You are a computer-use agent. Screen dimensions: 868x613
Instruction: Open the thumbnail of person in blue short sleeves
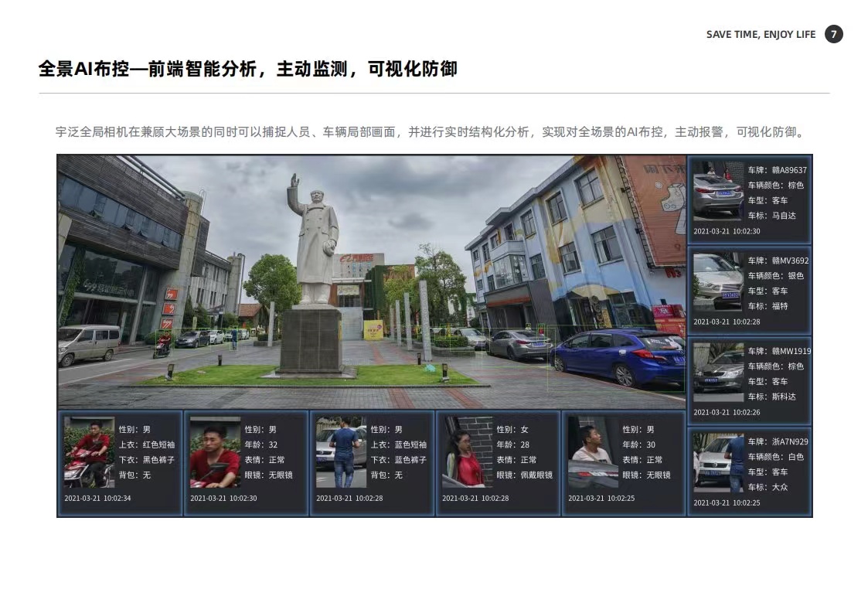tap(341, 452)
